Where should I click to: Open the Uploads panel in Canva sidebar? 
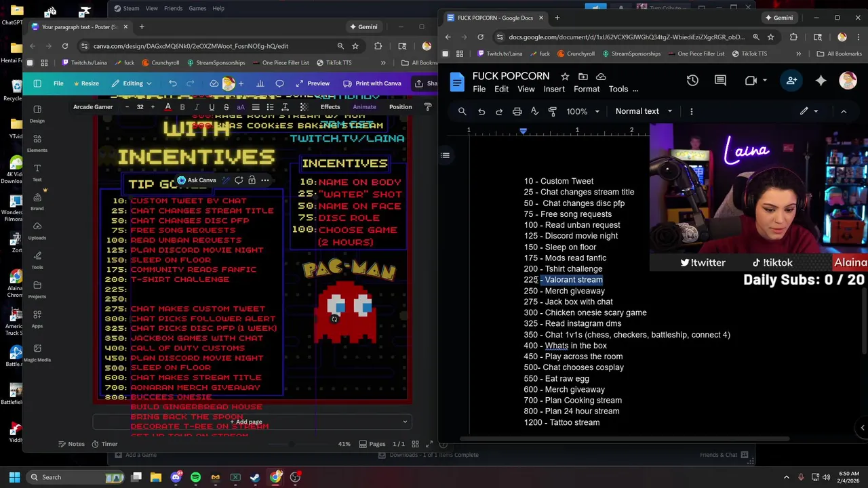pyautogui.click(x=37, y=230)
